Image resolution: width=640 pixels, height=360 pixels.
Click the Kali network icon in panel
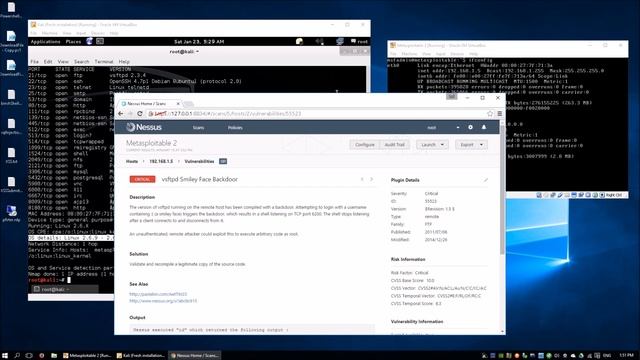[340, 41]
